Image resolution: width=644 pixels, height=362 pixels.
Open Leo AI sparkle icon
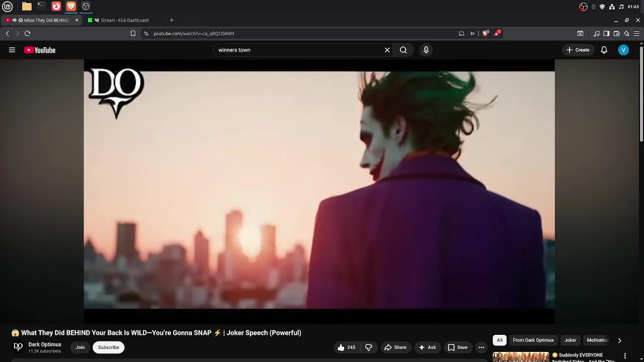[626, 33]
